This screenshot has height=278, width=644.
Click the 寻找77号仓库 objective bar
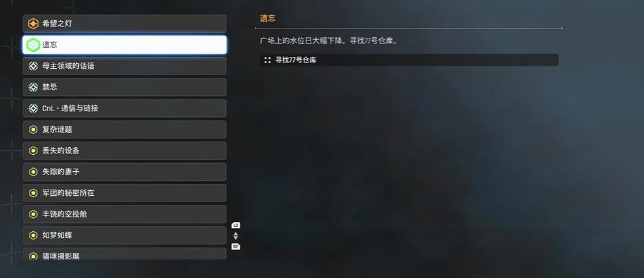coord(409,60)
